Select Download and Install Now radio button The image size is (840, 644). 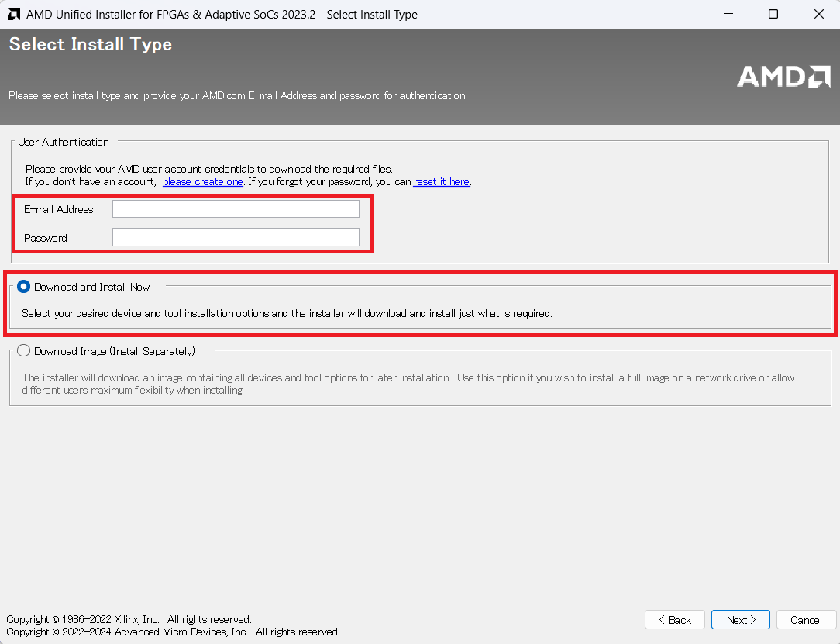pos(23,287)
